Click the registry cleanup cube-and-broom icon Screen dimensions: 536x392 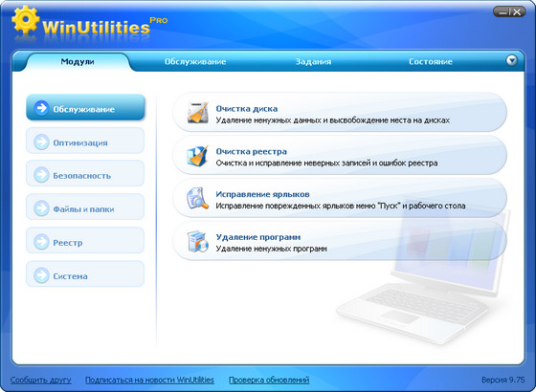tap(197, 155)
